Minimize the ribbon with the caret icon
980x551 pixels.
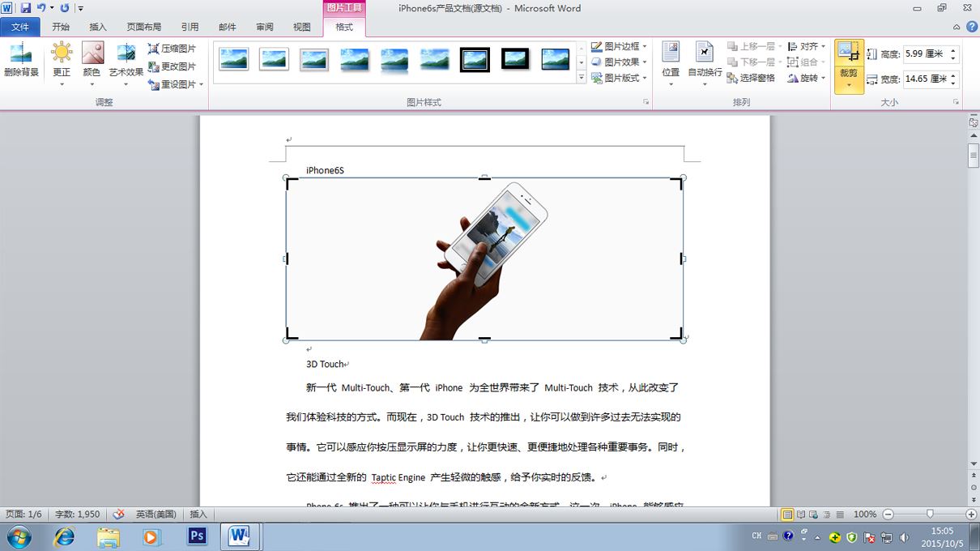pyautogui.click(x=957, y=27)
